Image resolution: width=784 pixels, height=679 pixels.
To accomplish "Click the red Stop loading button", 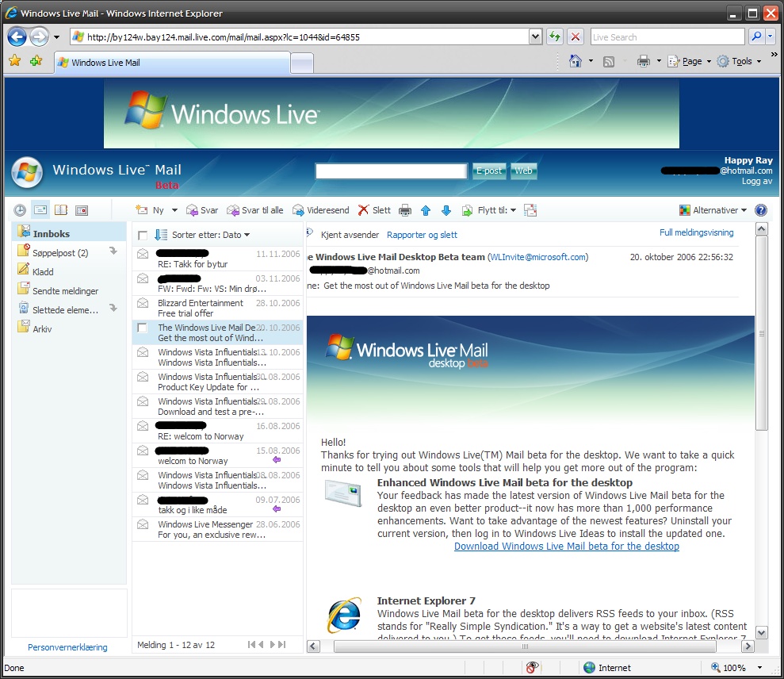I will pos(576,36).
